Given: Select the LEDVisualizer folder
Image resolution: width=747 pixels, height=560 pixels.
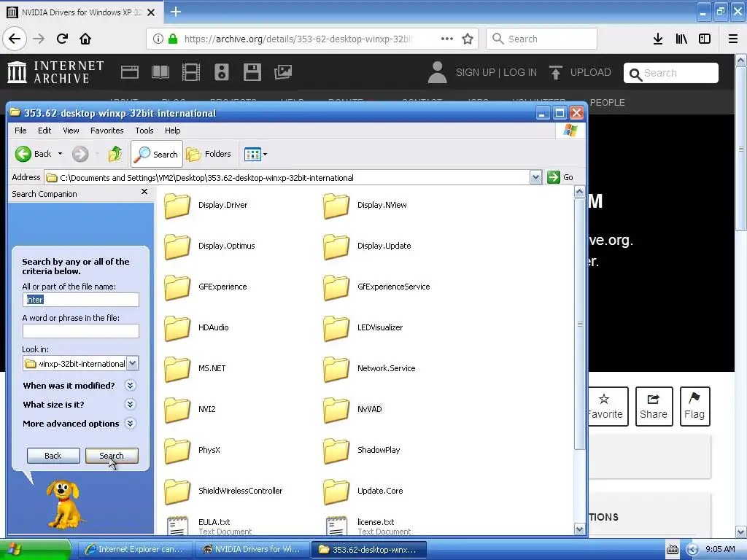Looking at the screenshot, I should [x=363, y=327].
